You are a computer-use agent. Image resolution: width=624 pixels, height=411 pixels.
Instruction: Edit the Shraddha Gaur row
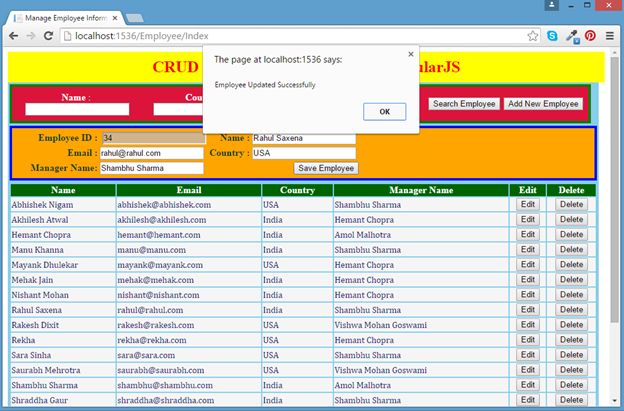[x=528, y=400]
